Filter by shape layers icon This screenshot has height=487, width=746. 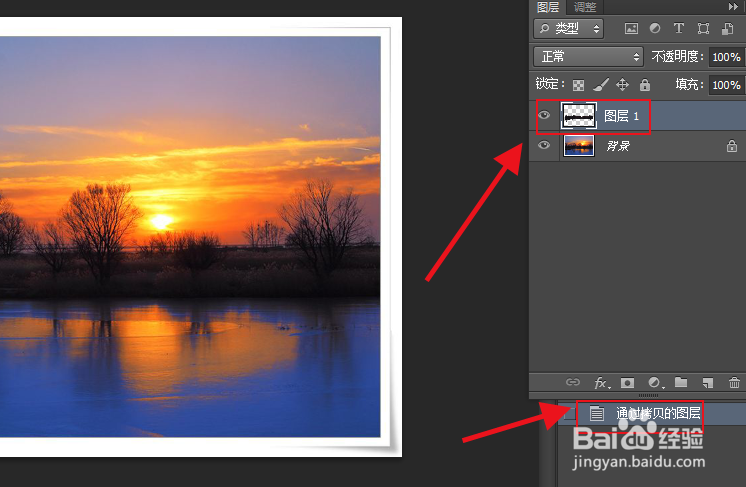tap(703, 29)
